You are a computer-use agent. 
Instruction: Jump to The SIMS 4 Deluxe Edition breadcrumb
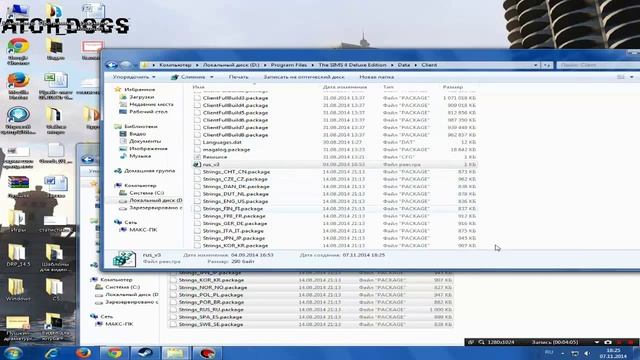[x=352, y=65]
